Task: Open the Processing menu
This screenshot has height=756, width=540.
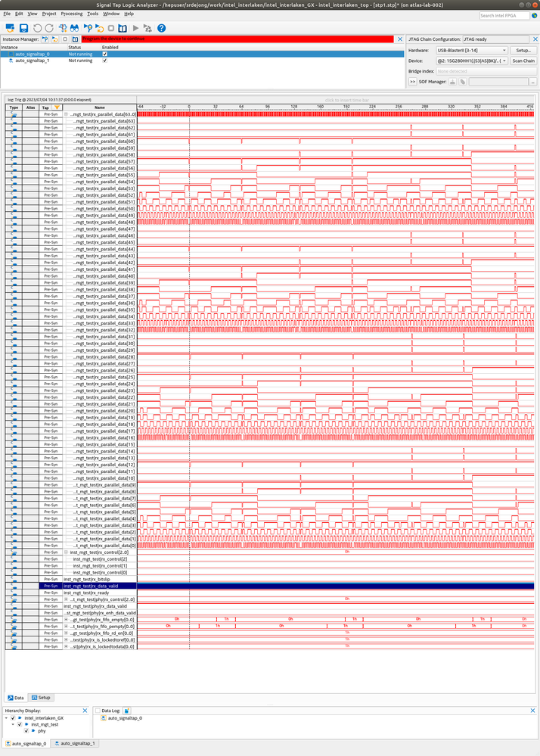Action: 71,14
